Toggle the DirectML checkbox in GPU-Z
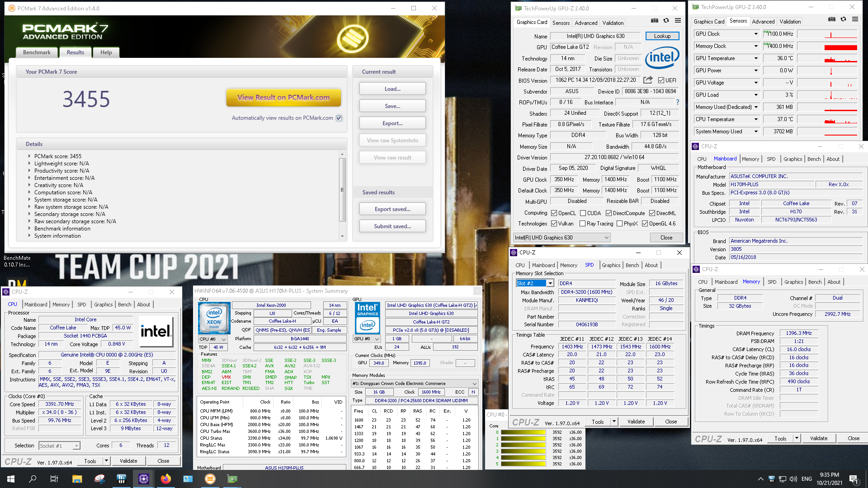This screenshot has height=488, width=868. click(x=652, y=213)
